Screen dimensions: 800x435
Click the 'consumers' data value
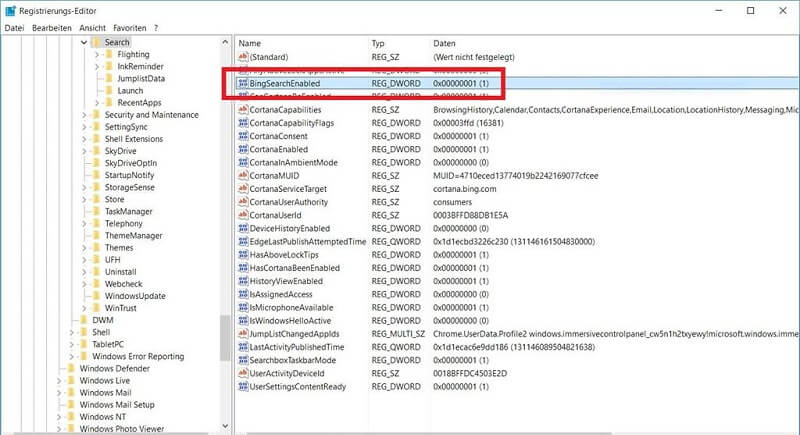point(452,202)
